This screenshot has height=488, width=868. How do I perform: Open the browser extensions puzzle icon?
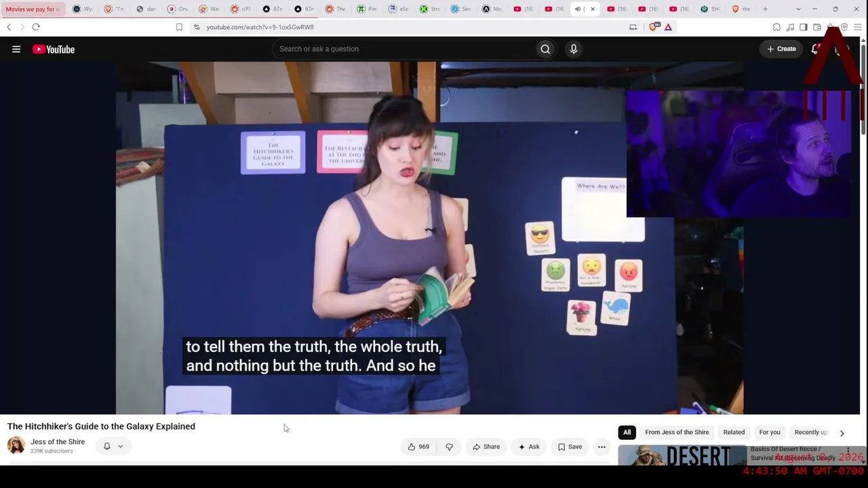pos(776,27)
